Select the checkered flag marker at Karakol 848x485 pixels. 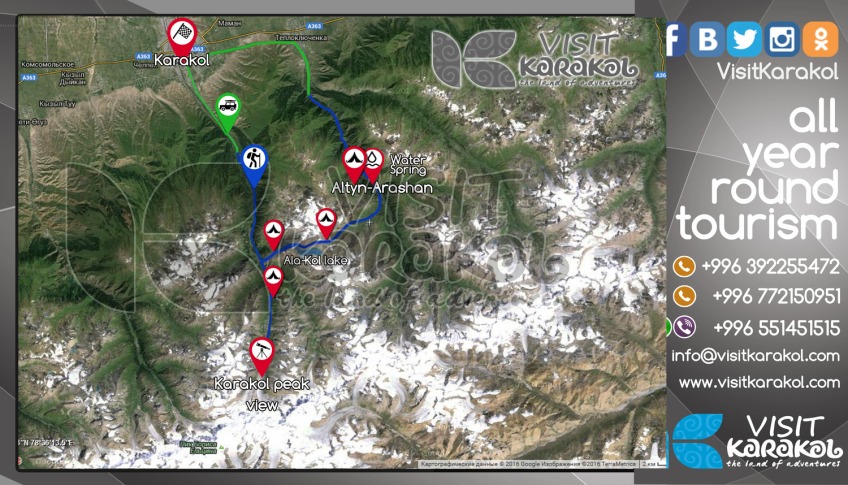[x=182, y=36]
